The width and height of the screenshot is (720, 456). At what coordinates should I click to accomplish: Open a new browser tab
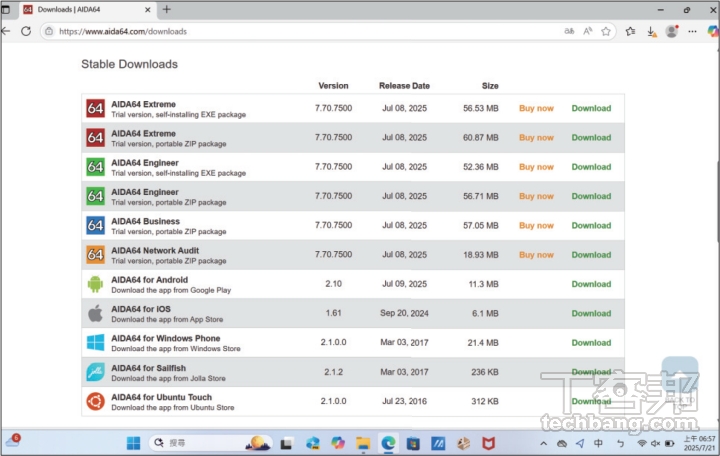tap(167, 9)
